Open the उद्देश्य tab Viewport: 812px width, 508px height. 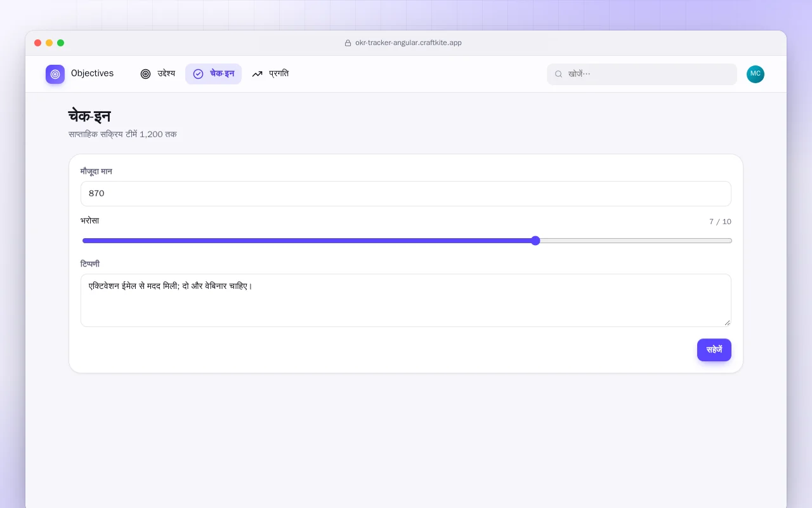(157, 74)
